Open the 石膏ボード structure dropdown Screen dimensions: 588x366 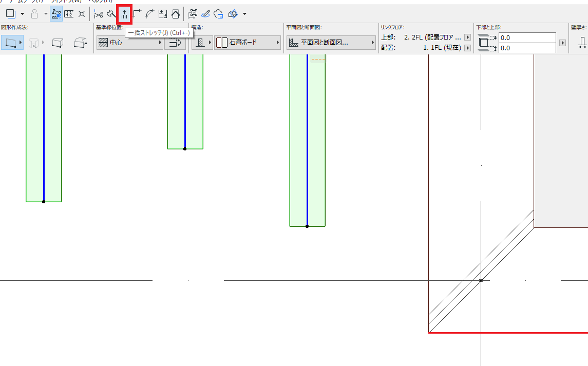(248, 43)
